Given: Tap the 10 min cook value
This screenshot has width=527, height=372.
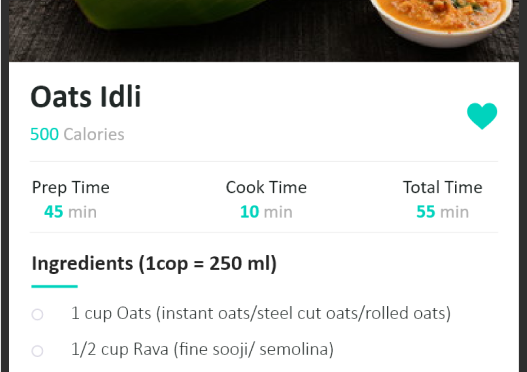Looking at the screenshot, I should [x=266, y=212].
